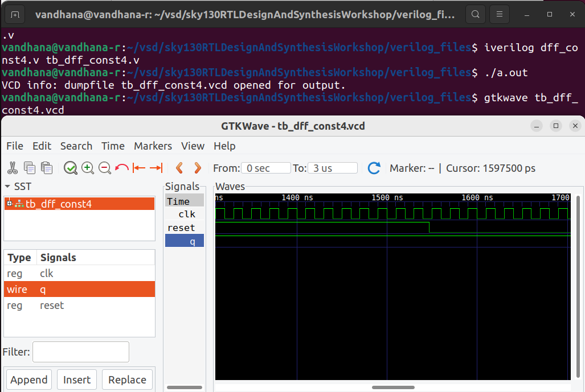Screen dimensions: 585x392
Task: Collapse the SST panel header
Action: [6, 186]
